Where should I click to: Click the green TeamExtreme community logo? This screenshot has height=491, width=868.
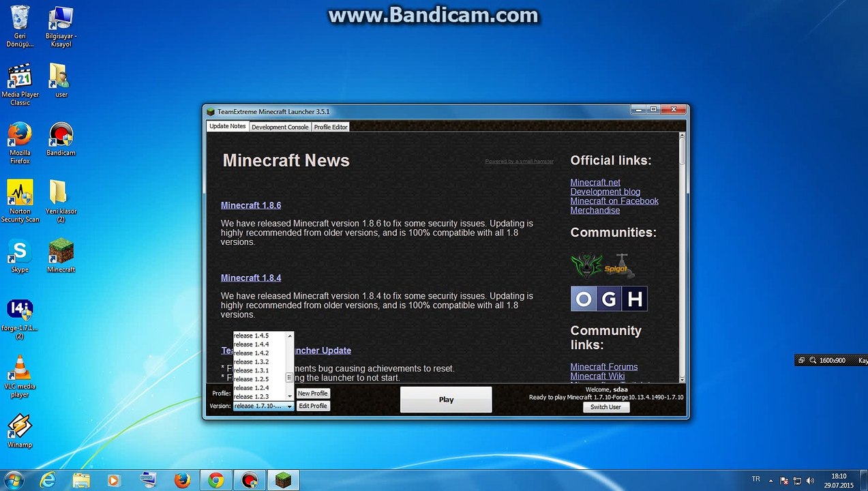[x=586, y=266]
